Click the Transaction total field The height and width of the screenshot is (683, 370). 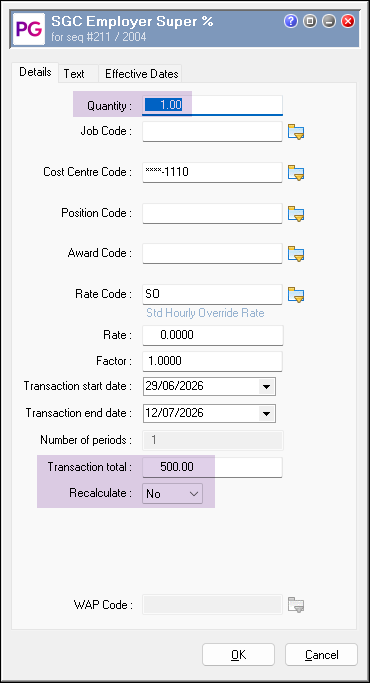pyautogui.click(x=212, y=467)
